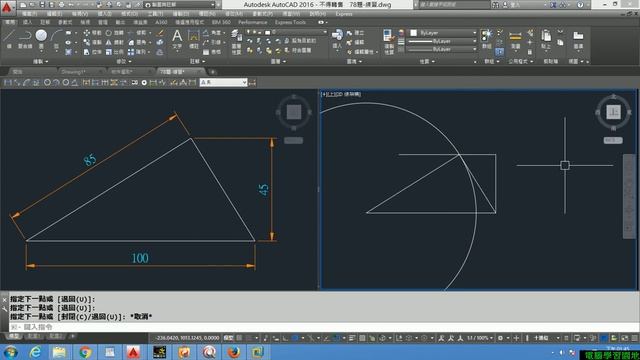Toggle grid display in the status bar
Viewport: 640px width, 360px height.
239,338
